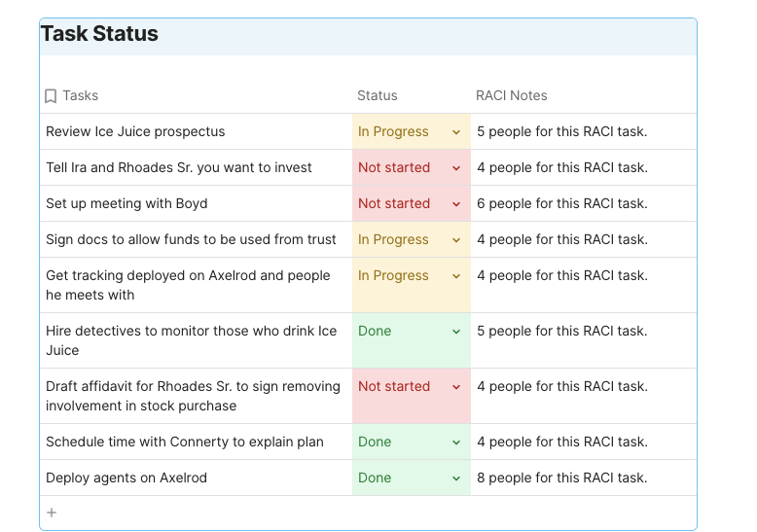
Task: Open status chevron for Tell Ira and Rhoades Sr.
Action: click(455, 168)
